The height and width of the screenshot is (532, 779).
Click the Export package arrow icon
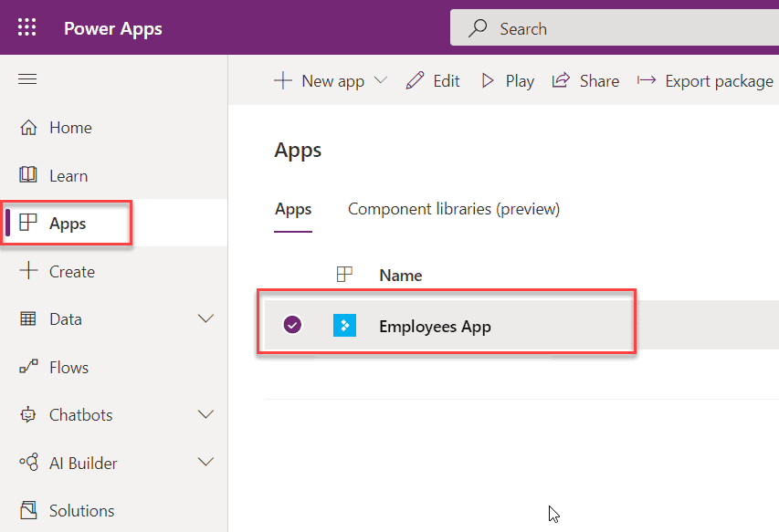[647, 80]
